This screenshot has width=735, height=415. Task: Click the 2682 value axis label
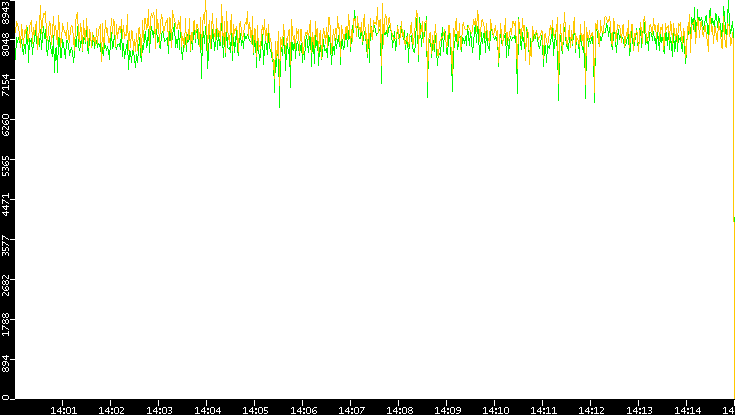pyautogui.click(x=6, y=288)
